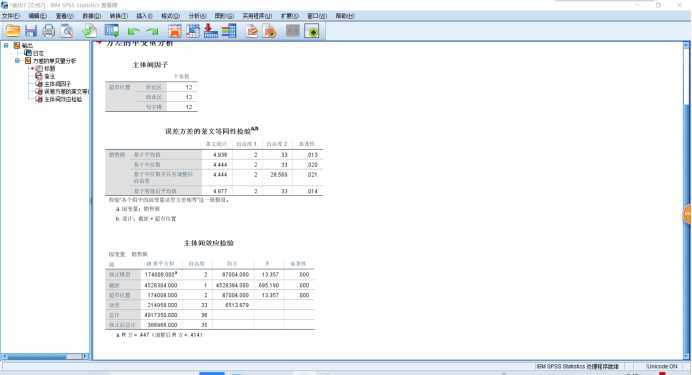Screen dimensions: 692x375
Task: Click the Variables grid toolbar icon
Action: pyautogui.click(x=229, y=31)
